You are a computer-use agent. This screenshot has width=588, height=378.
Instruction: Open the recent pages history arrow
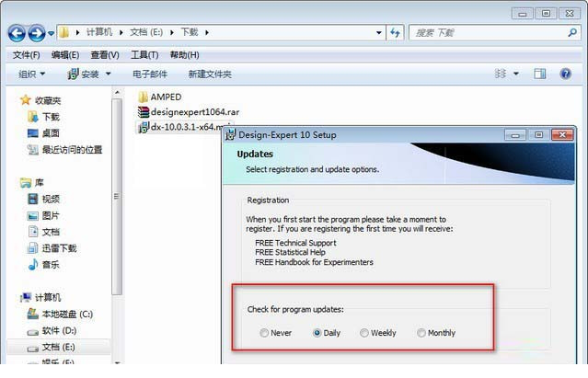tap(51, 34)
